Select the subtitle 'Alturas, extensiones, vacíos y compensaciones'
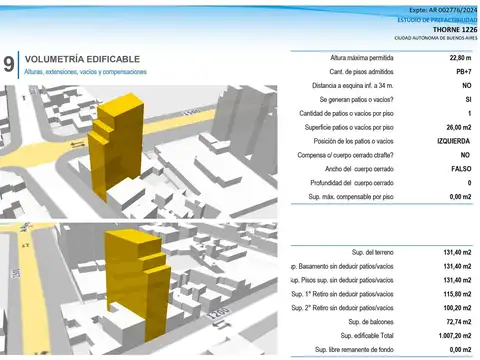480x360 pixels. tap(85, 72)
